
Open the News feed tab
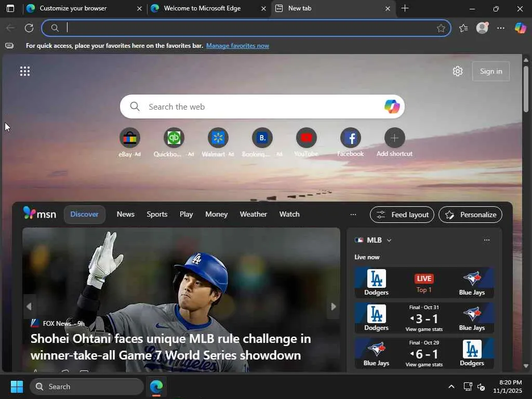coord(126,215)
